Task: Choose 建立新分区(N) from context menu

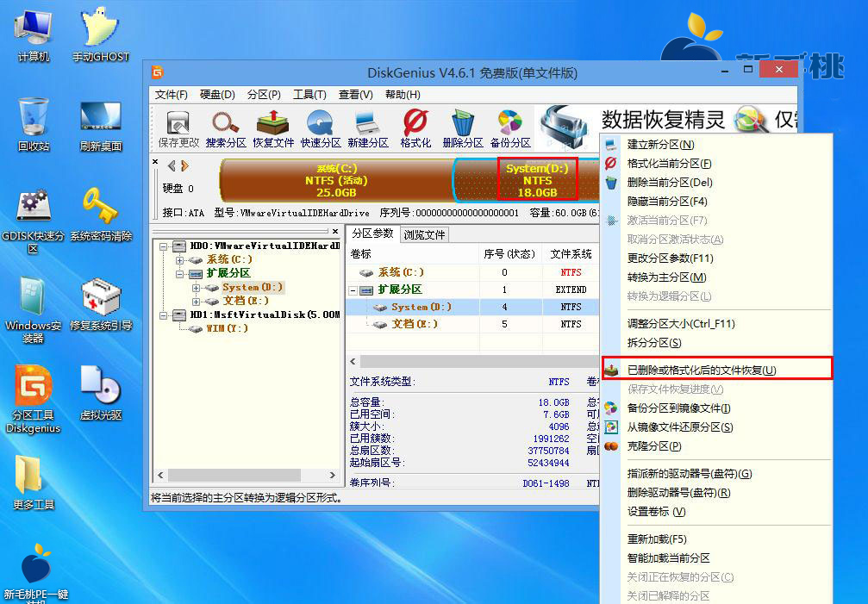Action: coord(715,145)
